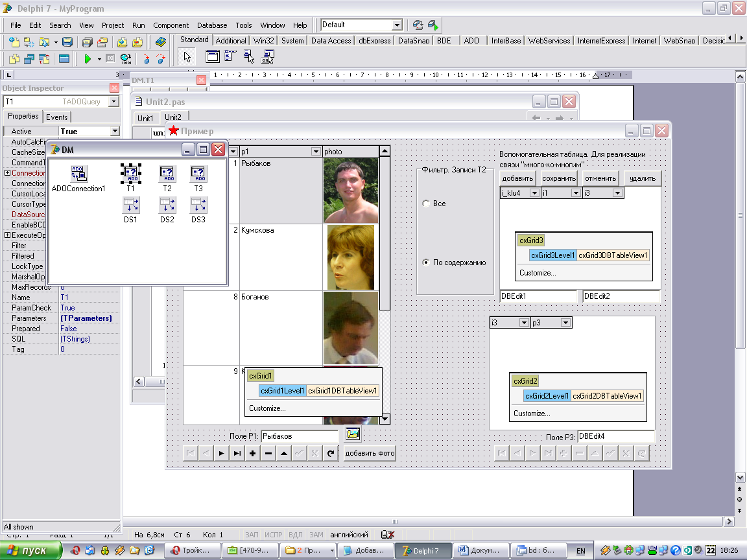Select the T3 query component in DM
The height and width of the screenshot is (560, 747).
198,179
